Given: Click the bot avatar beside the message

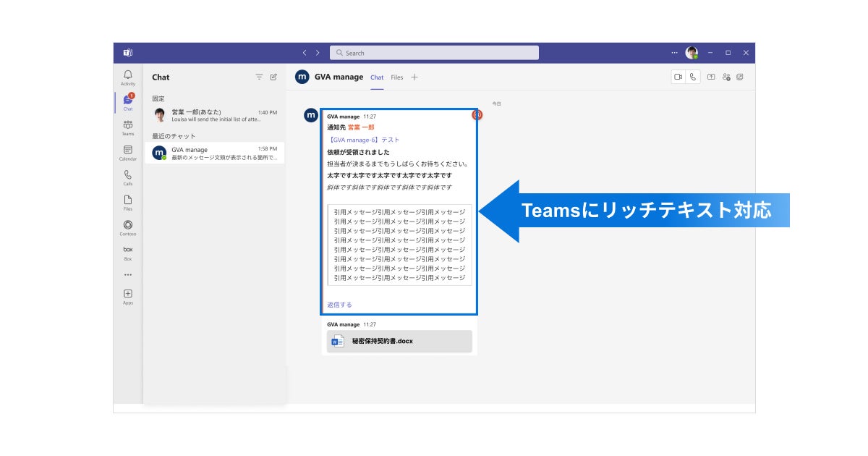Looking at the screenshot, I should click(x=311, y=115).
